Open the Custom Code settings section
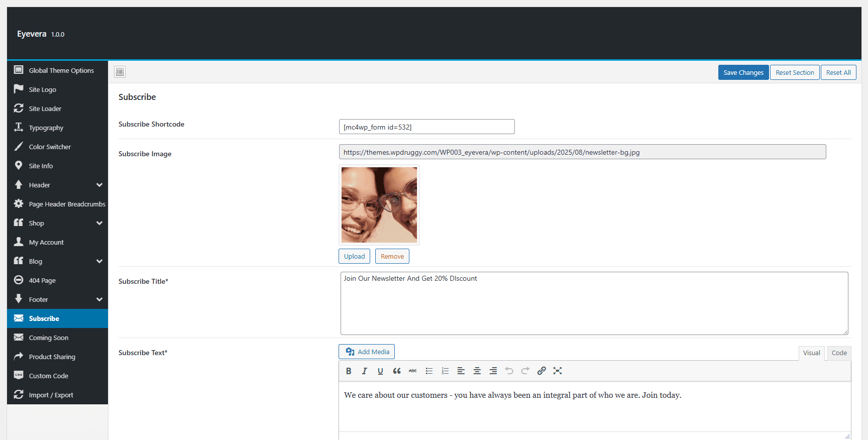Viewport: 868px width, 440px height. [57, 376]
